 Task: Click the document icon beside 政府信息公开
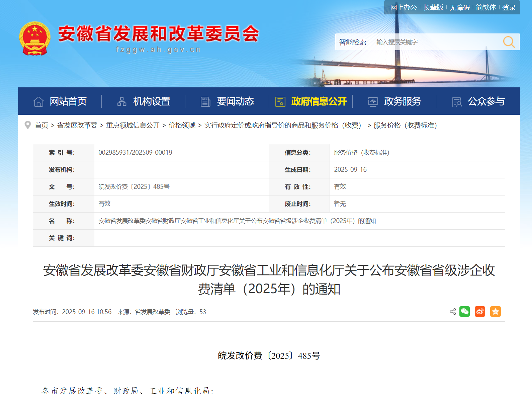click(280, 101)
